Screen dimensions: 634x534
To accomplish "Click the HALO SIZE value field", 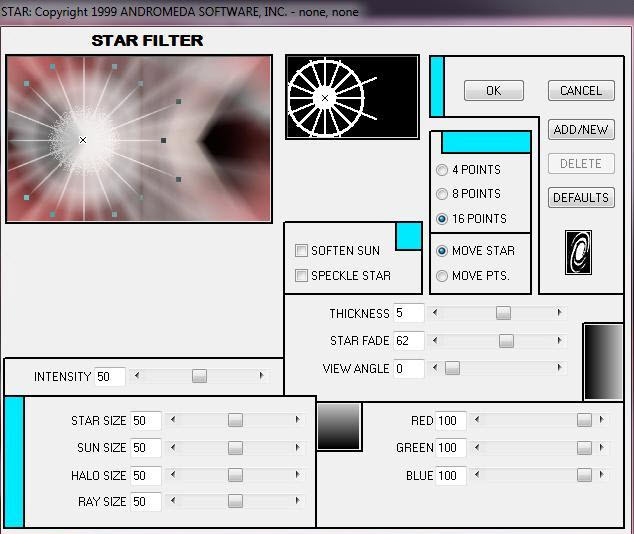I will (x=146, y=475).
